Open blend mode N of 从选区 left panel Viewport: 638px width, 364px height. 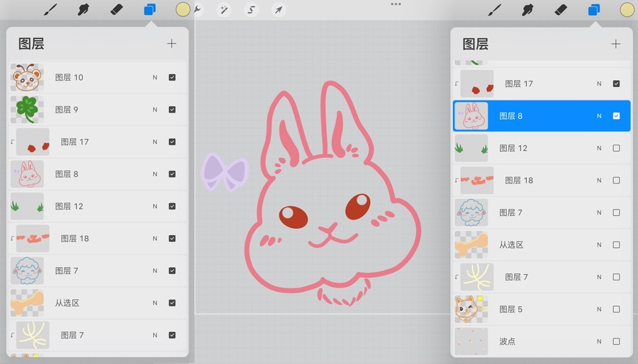[155, 303]
